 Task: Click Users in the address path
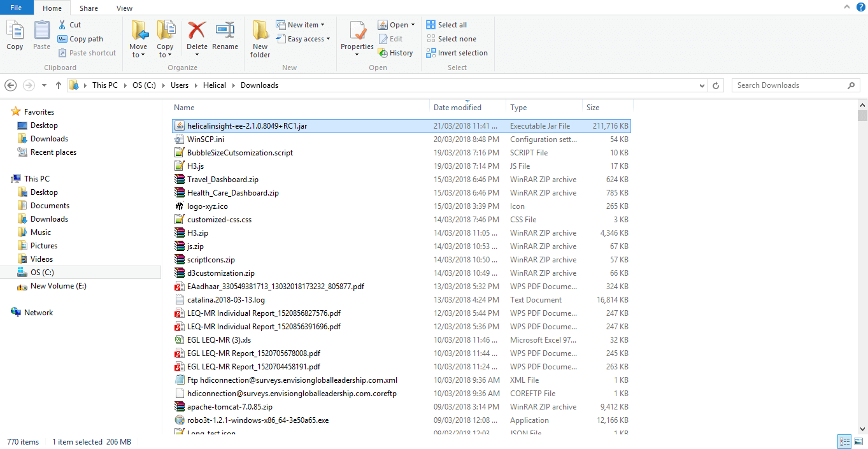180,85
